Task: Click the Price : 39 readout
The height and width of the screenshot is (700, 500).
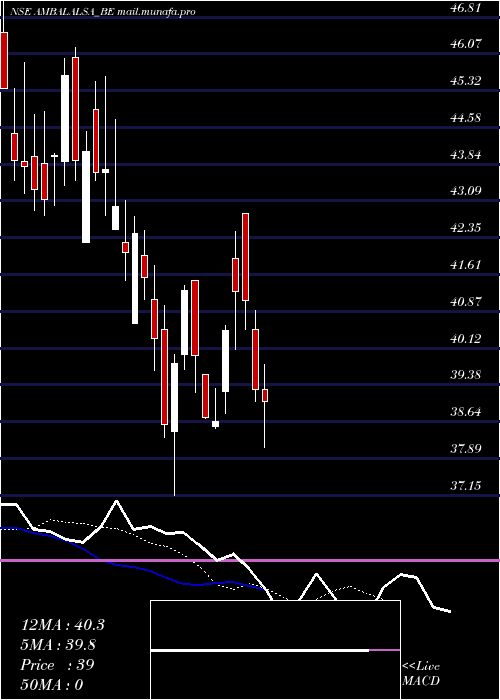Action: (57, 665)
